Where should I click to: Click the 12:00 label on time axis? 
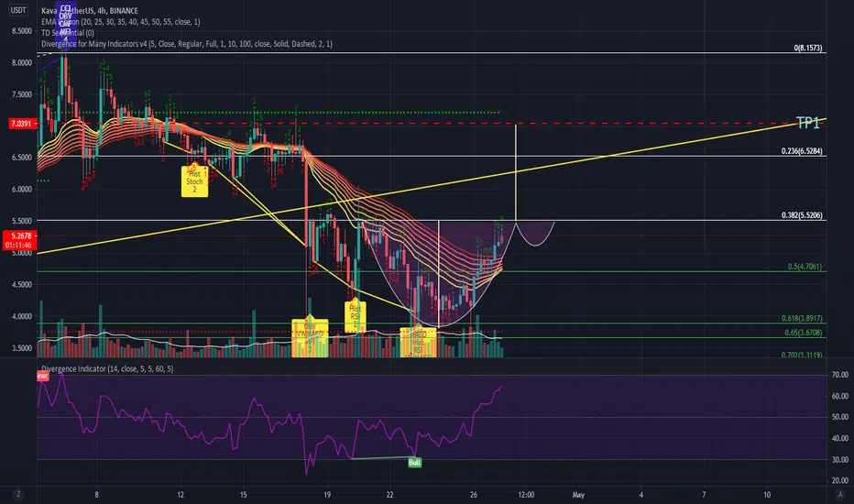(x=526, y=495)
